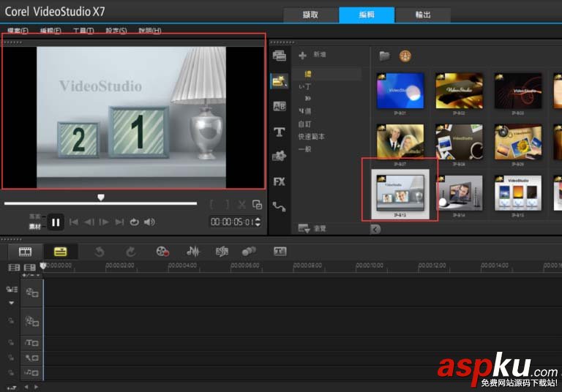This screenshot has width=562, height=392.
Task: Pause the preview playback
Action: [x=56, y=222]
